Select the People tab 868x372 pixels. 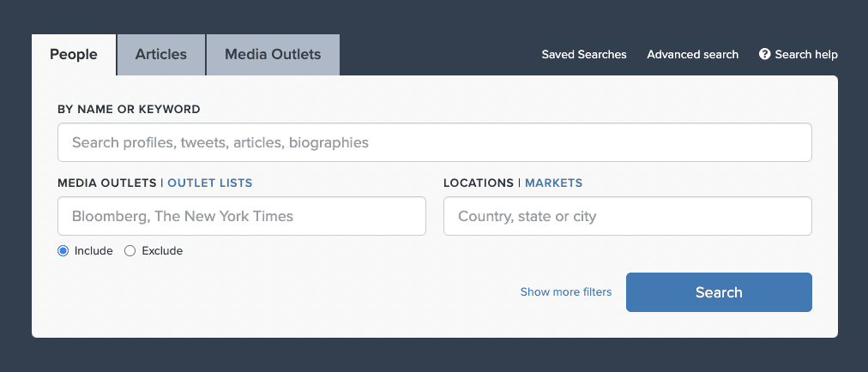pyautogui.click(x=74, y=55)
